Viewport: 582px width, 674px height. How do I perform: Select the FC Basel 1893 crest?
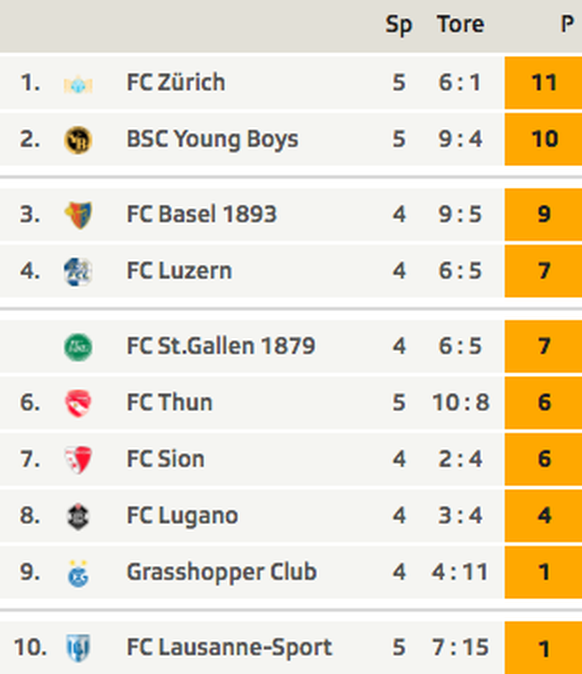(x=78, y=215)
